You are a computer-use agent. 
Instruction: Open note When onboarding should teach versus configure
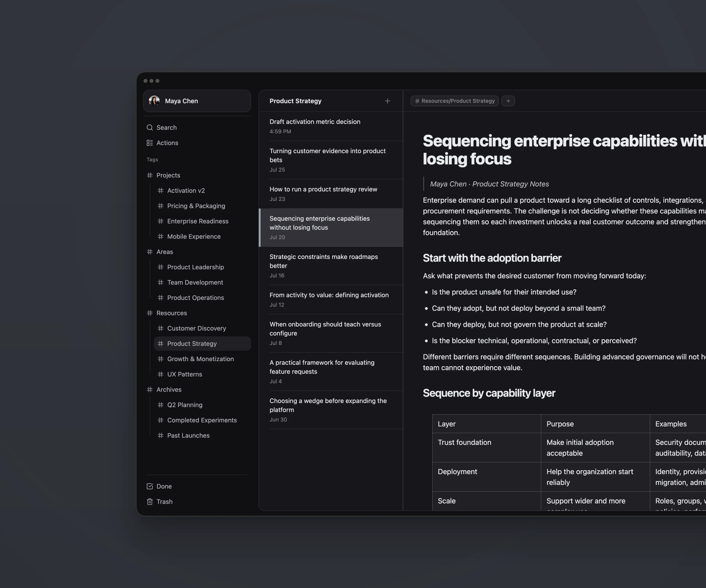(x=331, y=333)
